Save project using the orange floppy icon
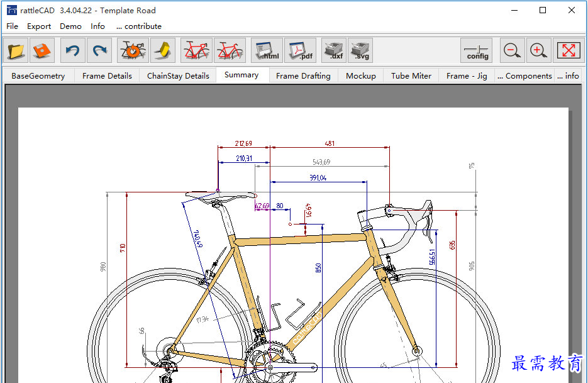 click(42, 50)
